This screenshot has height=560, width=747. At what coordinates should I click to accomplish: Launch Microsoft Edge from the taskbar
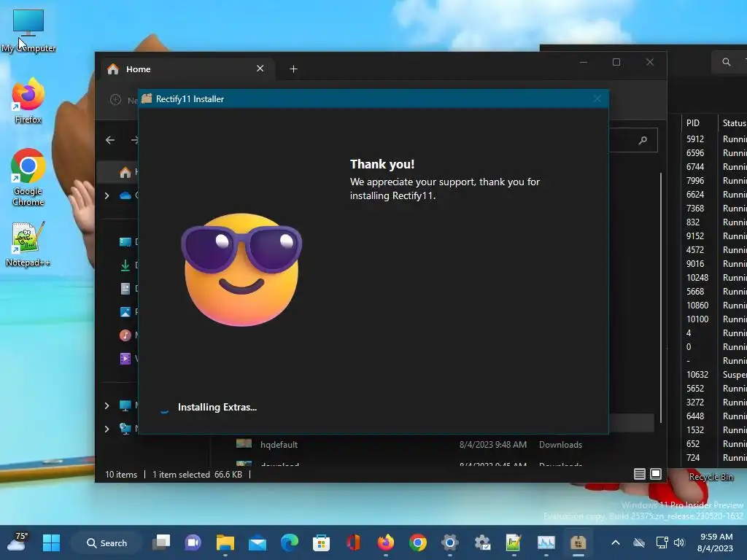[289, 542]
